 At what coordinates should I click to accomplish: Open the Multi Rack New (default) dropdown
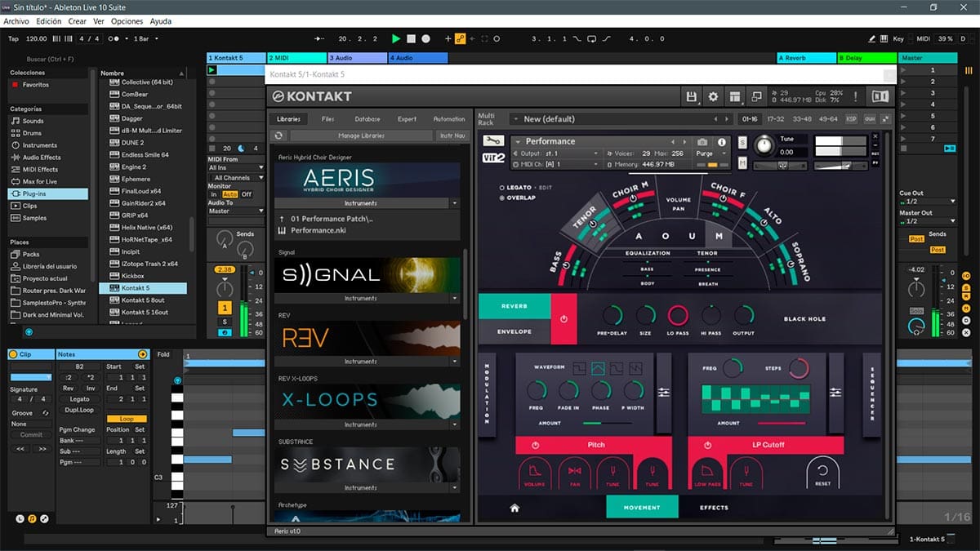coord(621,119)
